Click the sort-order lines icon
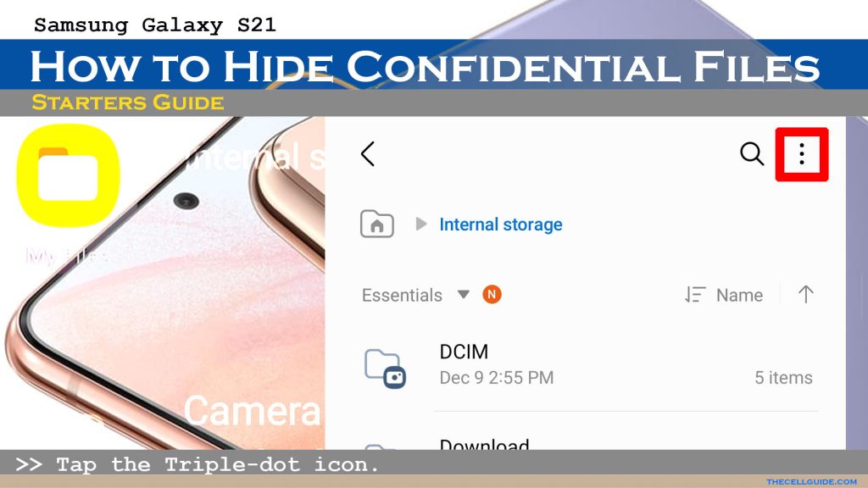The width and height of the screenshot is (868, 488). tap(695, 294)
